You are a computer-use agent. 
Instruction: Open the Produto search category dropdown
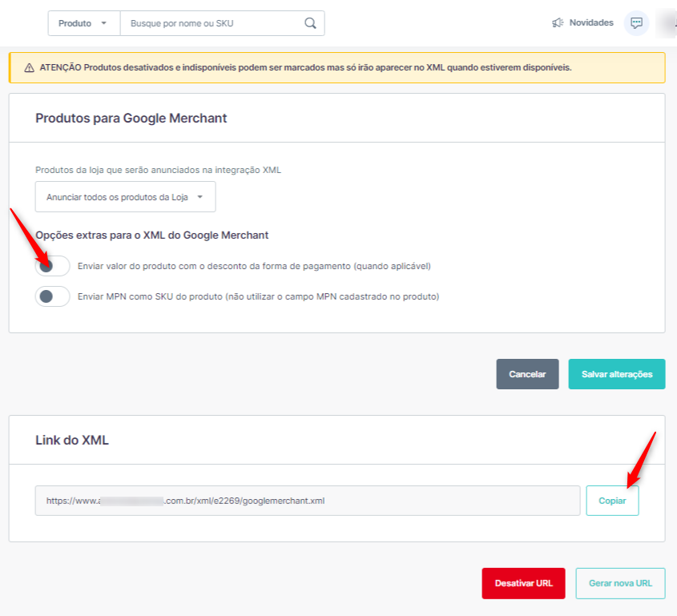[83, 23]
